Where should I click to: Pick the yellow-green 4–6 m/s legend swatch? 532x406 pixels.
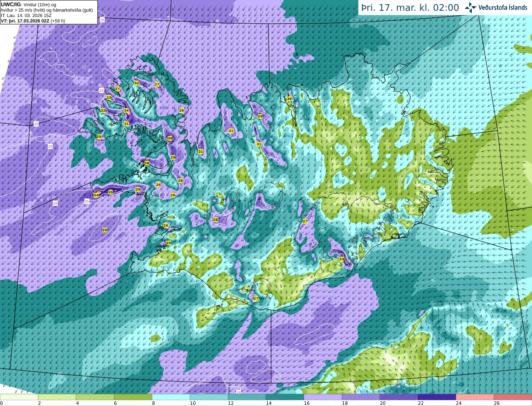95,397
